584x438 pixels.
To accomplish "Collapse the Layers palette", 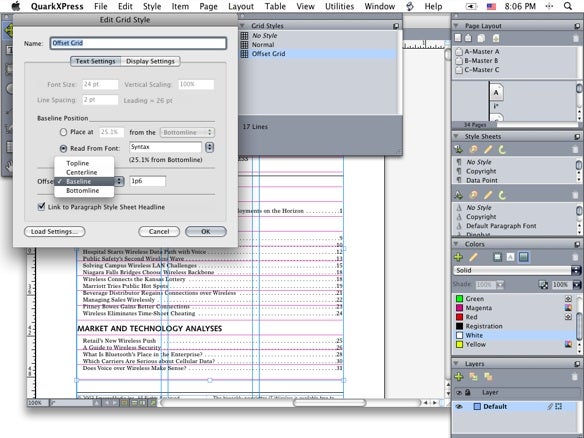I will pyautogui.click(x=456, y=364).
